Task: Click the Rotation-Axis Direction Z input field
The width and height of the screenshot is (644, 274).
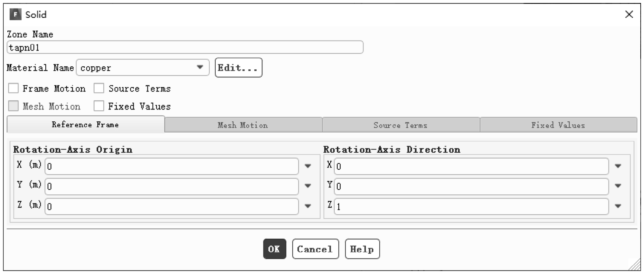Action: tap(471, 207)
